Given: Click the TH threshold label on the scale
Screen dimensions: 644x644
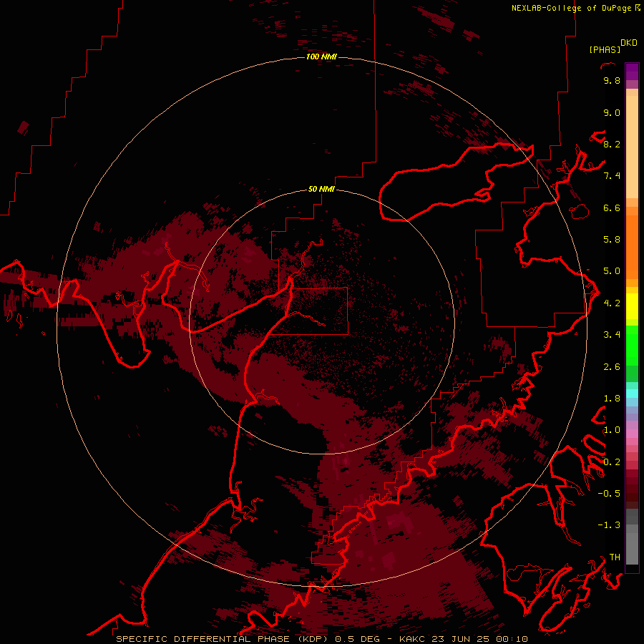Looking at the screenshot, I should (615, 557).
